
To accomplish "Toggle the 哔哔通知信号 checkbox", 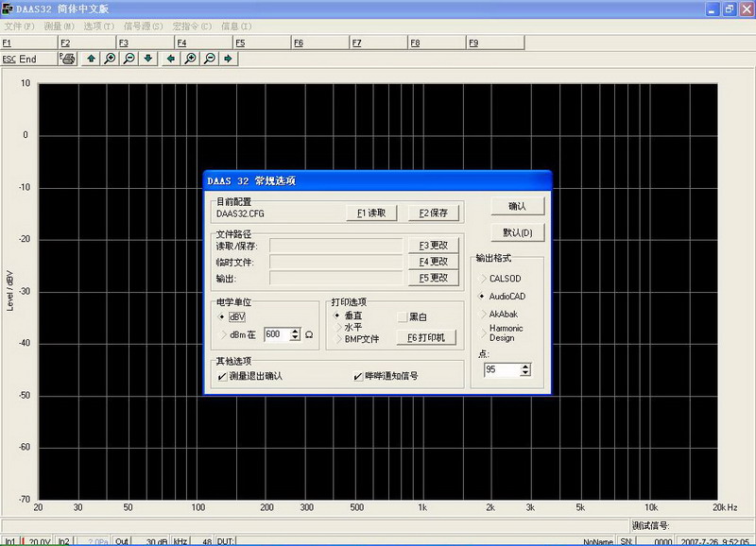I will 358,376.
